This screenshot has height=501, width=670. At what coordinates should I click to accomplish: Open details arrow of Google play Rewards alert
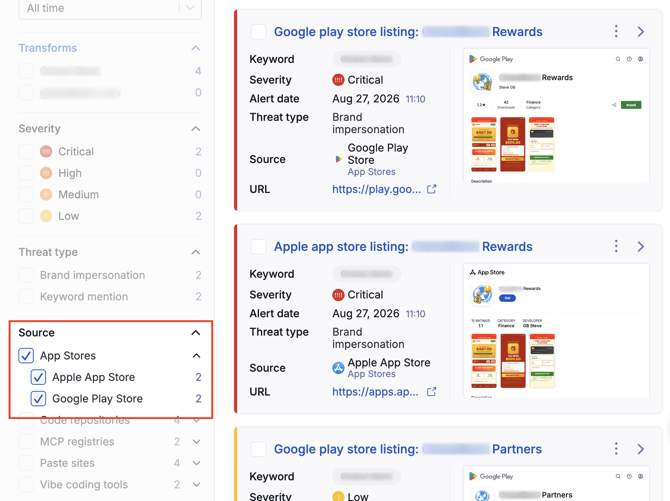(641, 32)
